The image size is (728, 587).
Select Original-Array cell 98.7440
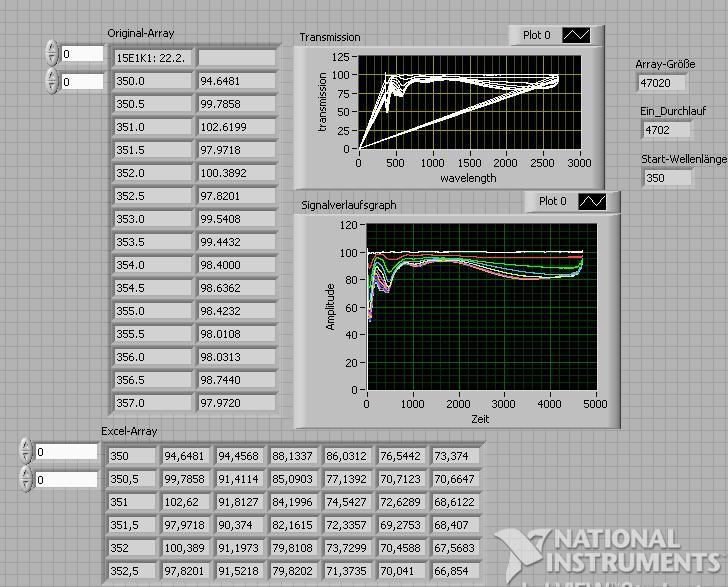tap(237, 380)
